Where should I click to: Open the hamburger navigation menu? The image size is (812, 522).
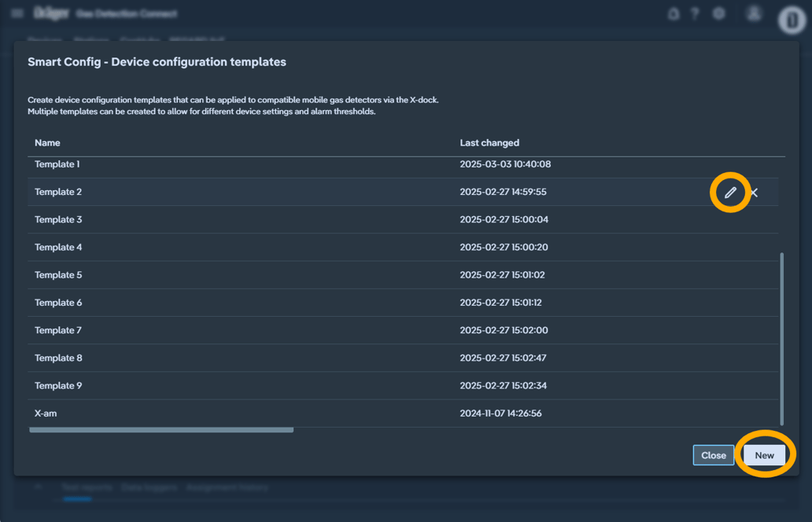[x=17, y=13]
